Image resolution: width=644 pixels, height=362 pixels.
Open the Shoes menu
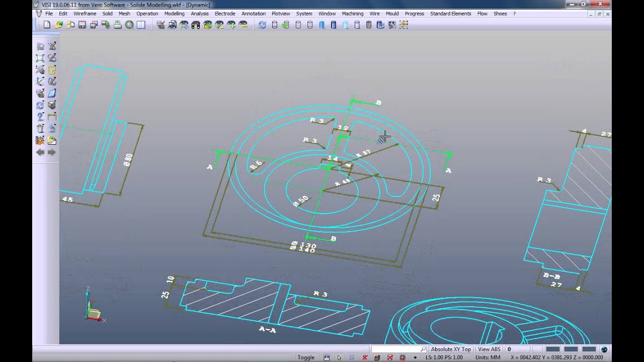click(500, 14)
